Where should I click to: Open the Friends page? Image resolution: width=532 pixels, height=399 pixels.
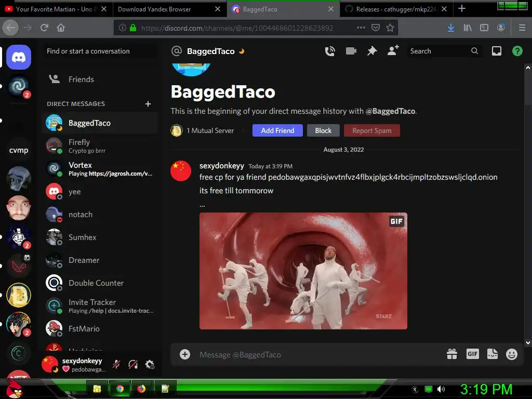[100, 79]
